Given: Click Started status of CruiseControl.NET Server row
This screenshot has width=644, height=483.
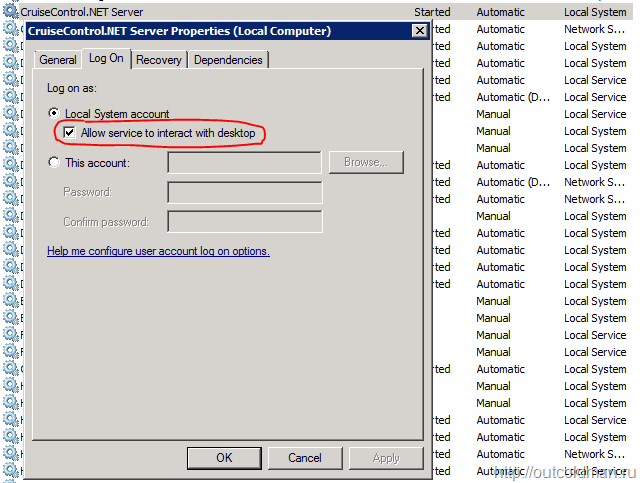Looking at the screenshot, I should pos(432,12).
